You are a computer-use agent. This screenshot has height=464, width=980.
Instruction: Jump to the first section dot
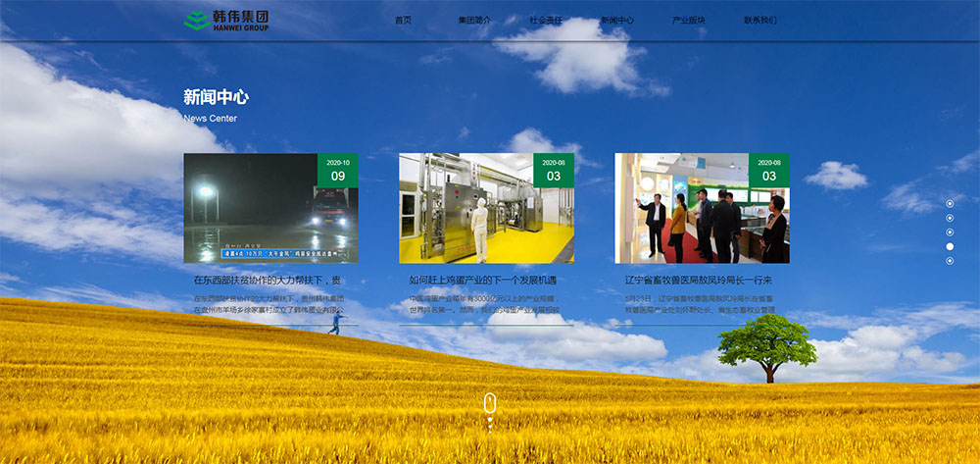[x=950, y=203]
